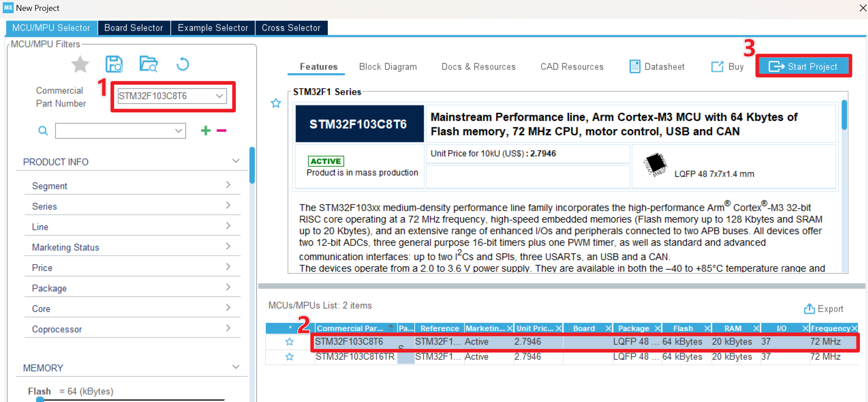The image size is (868, 402).
Task: Click the Export button label
Action: click(x=831, y=309)
